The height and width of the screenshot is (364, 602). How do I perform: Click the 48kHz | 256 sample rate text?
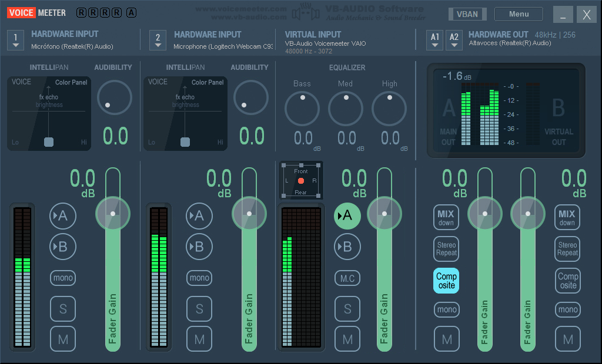coord(555,35)
